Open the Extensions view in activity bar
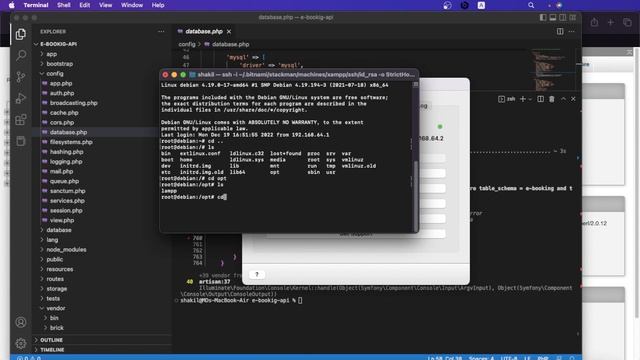This screenshot has width=640, height=360. click(20, 120)
